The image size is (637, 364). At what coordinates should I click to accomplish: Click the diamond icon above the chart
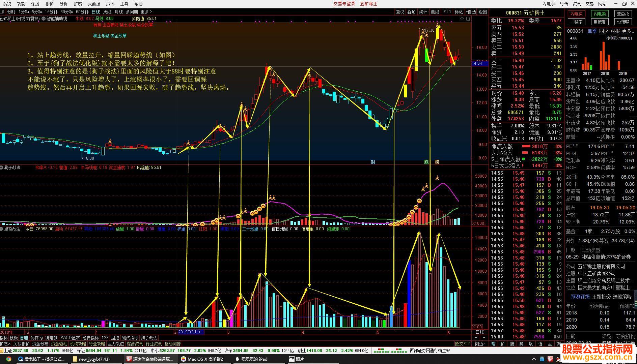(x=462, y=19)
